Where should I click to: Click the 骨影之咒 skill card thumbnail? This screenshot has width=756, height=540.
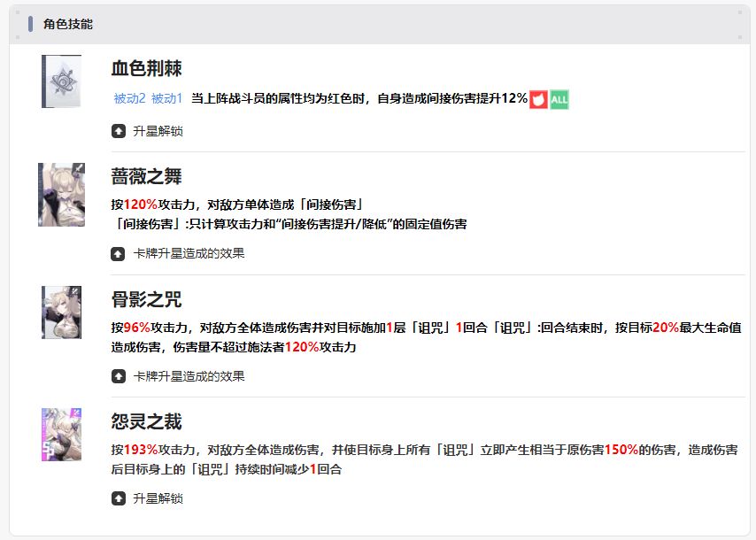pos(61,312)
